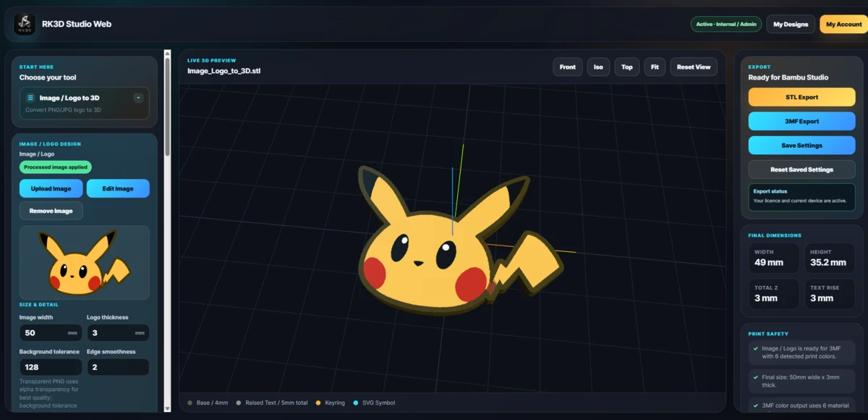The height and width of the screenshot is (420, 868).
Task: Click the checkmark beside Final size message
Action: [756, 377]
